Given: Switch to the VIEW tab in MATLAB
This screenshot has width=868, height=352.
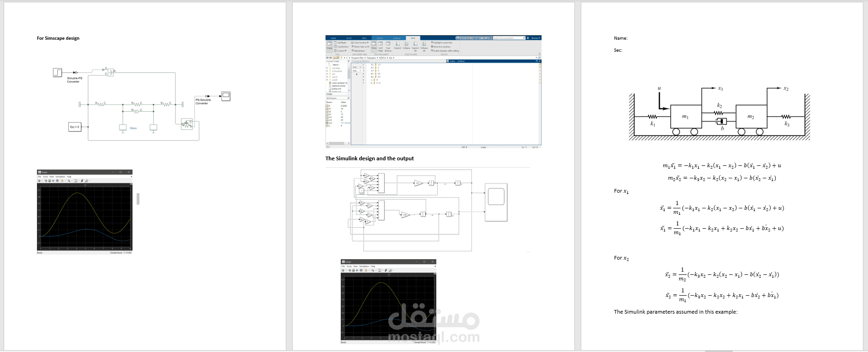Looking at the screenshot, I should coord(413,38).
